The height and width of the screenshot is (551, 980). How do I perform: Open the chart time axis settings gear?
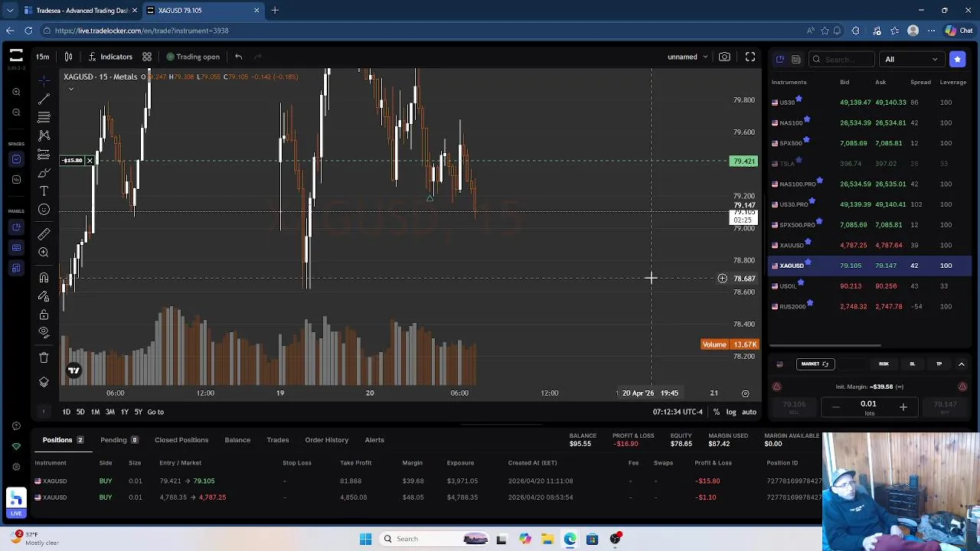coord(745,393)
